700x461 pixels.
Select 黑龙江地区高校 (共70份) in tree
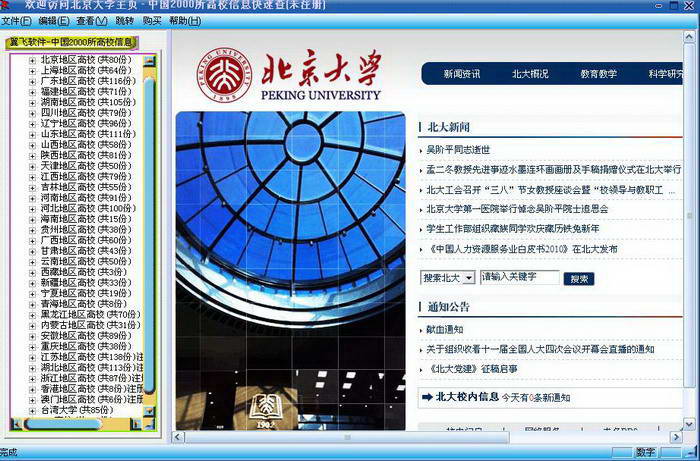(x=91, y=315)
